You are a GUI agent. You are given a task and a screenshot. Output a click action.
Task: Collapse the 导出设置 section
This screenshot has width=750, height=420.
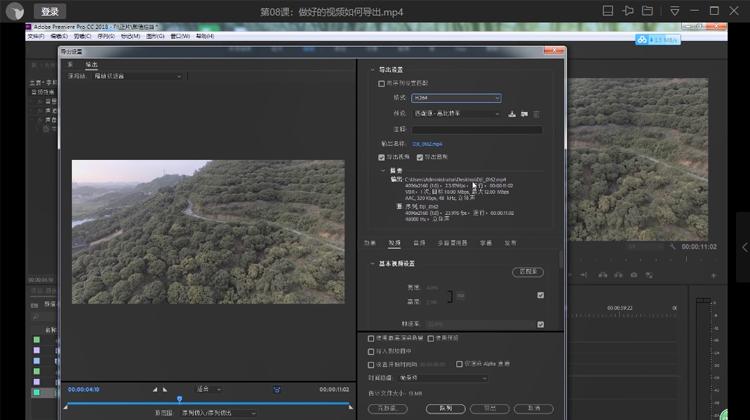point(373,70)
